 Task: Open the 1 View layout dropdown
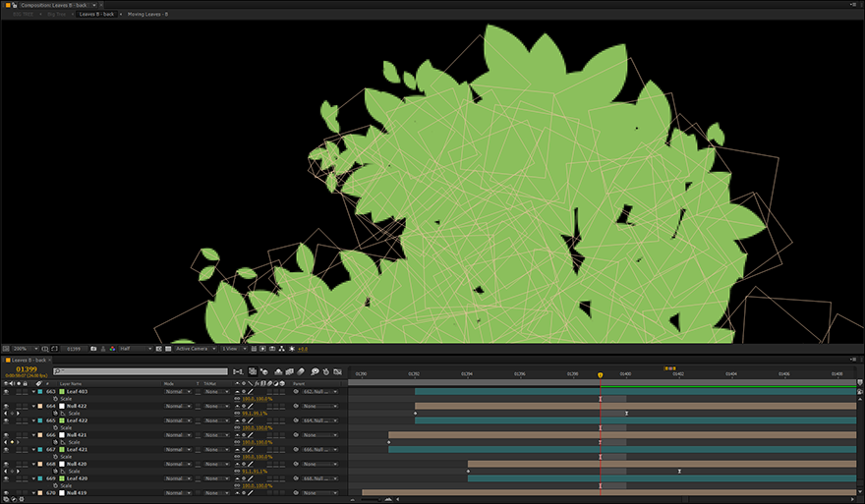click(233, 349)
